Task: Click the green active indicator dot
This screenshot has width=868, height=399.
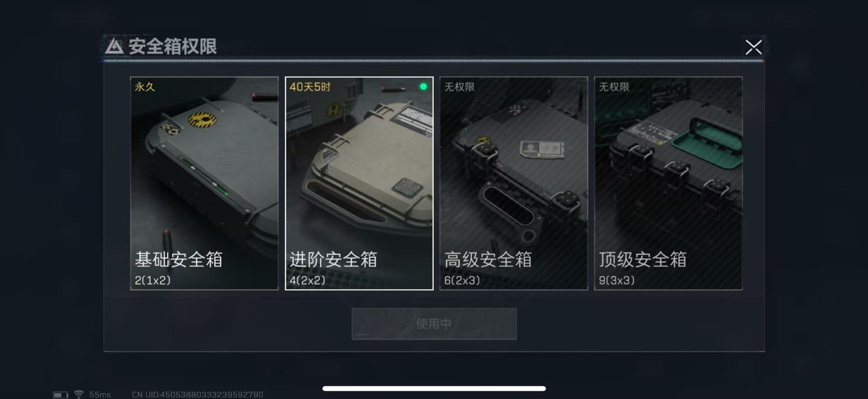Action: tap(423, 86)
